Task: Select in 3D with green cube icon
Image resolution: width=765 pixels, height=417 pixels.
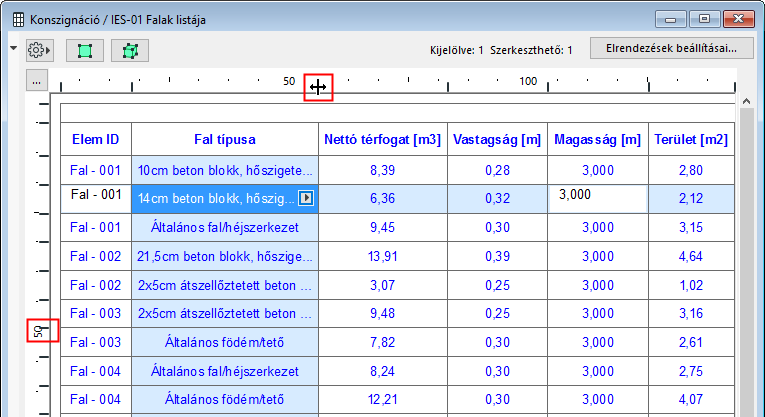Action: (130, 51)
